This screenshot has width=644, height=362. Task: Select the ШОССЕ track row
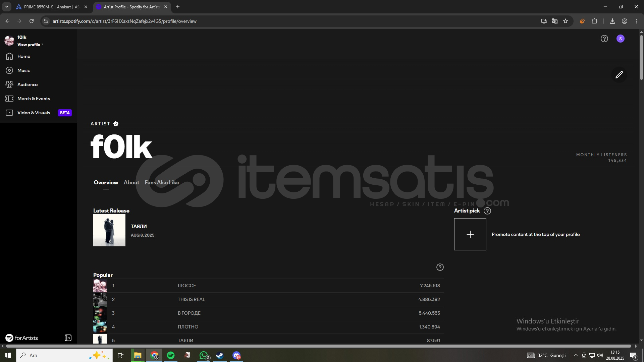point(268,286)
